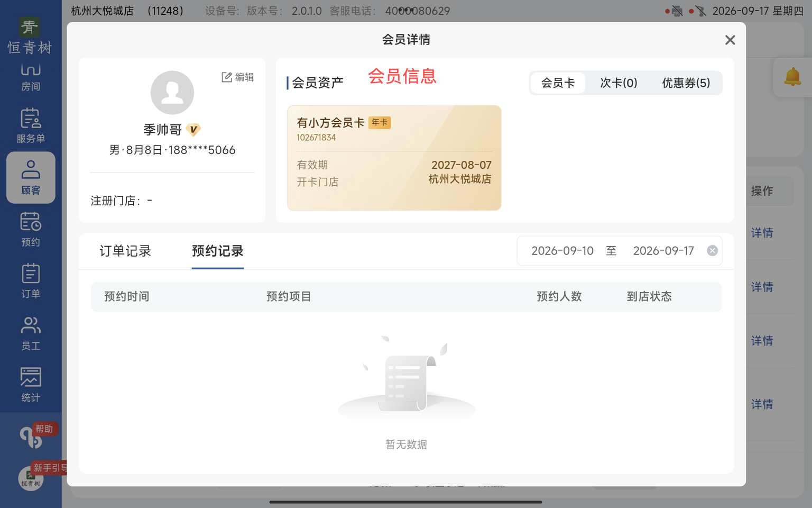Click the end date field 2026-09-17
Screen dimensions: 812x508
coord(663,251)
